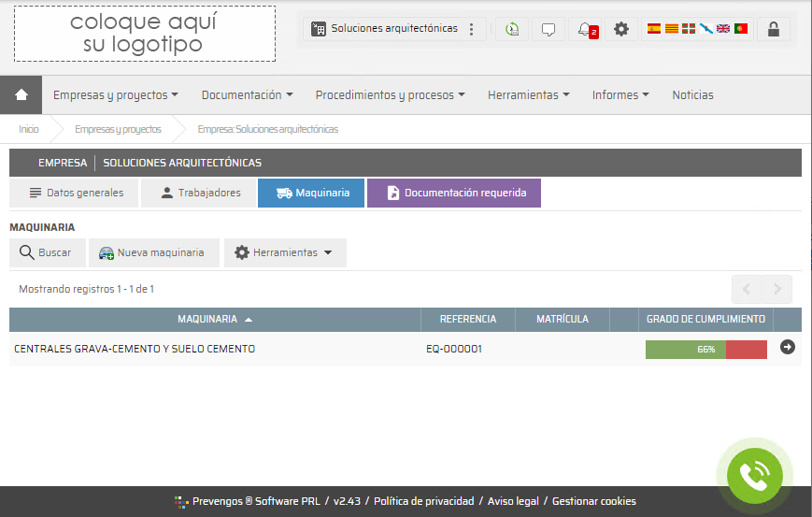Click the padlock logout icon
Viewport: 812px width, 517px height.
(773, 29)
